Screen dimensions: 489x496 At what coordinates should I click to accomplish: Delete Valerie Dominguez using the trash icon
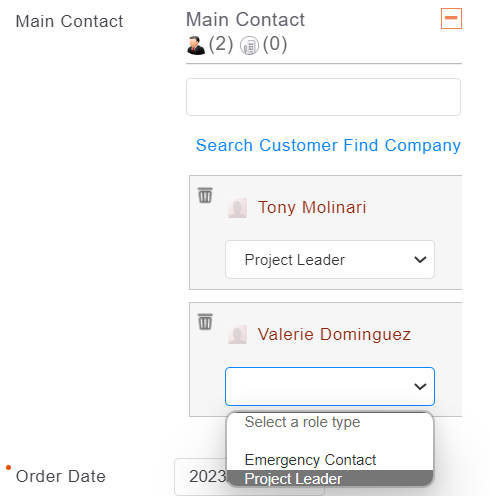point(205,322)
